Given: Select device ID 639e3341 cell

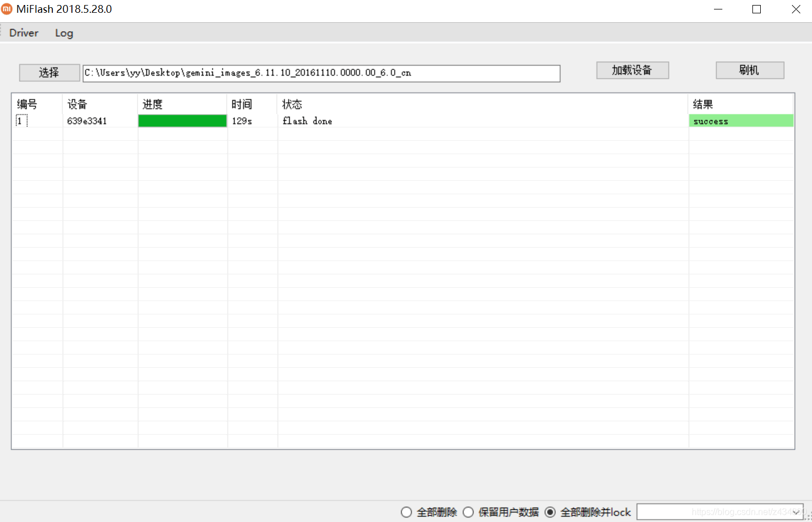Looking at the screenshot, I should pos(100,121).
